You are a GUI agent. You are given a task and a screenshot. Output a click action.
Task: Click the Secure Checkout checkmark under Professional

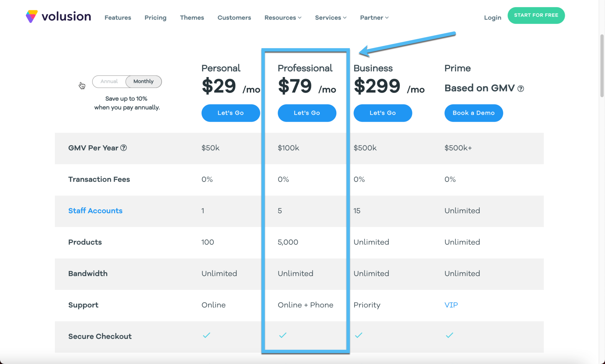pos(282,335)
